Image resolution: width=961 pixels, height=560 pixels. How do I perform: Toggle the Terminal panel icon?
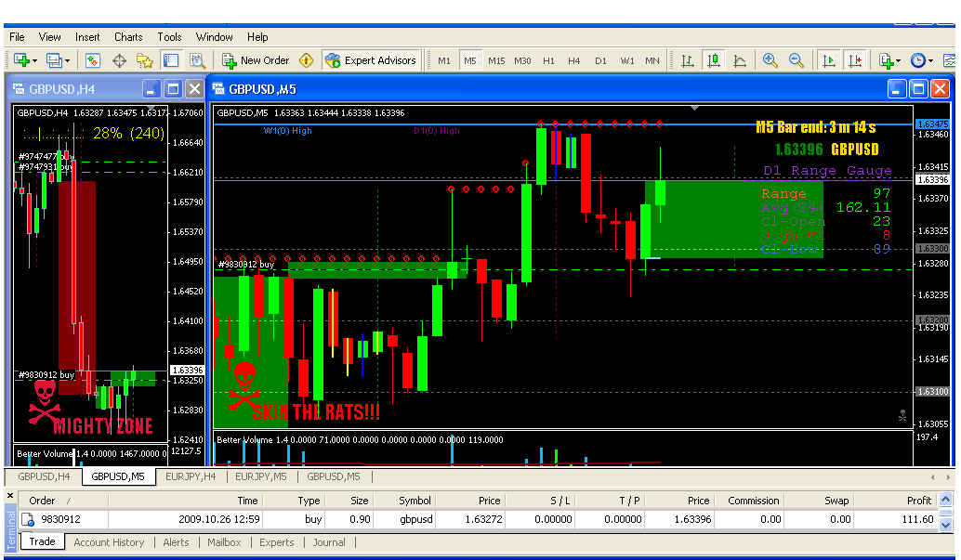pyautogui.click(x=170, y=60)
